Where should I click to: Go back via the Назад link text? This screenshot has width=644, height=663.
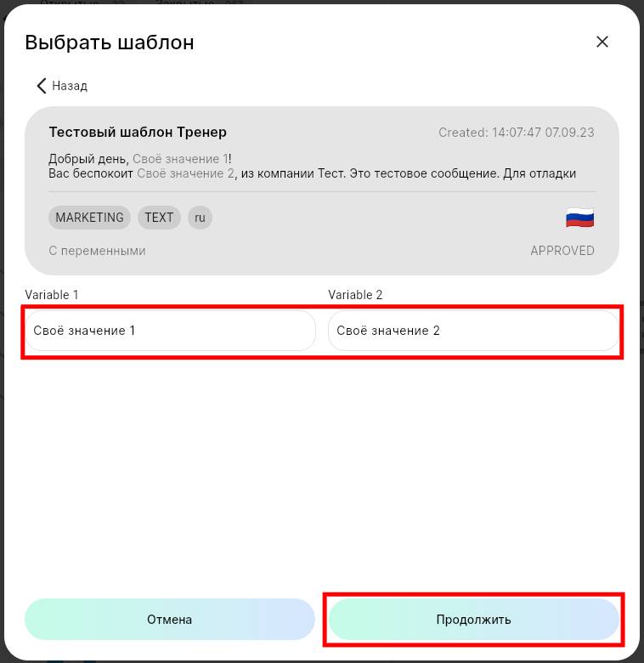click(x=70, y=86)
